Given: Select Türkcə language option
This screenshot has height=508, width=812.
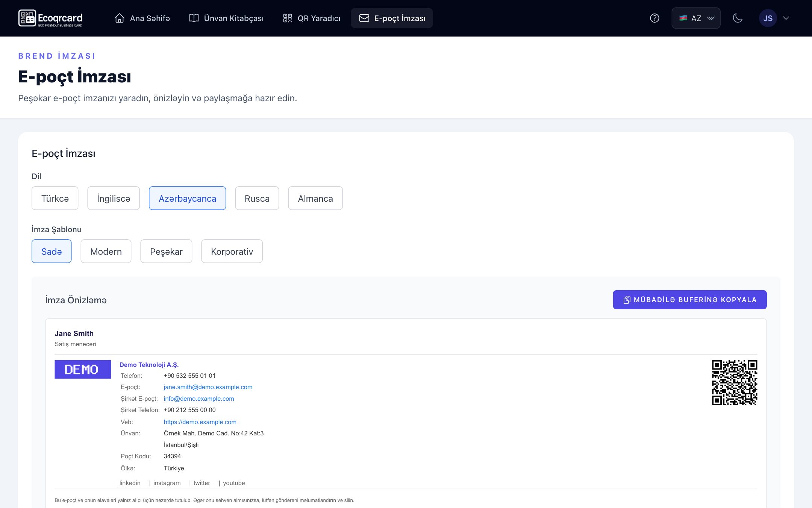Looking at the screenshot, I should pos(55,198).
